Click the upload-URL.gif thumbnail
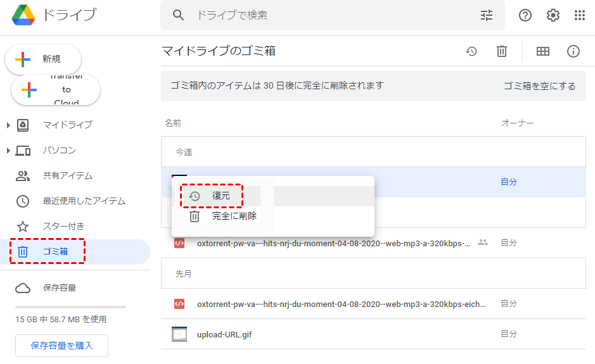Screen dimensions: 595x364 (179, 334)
